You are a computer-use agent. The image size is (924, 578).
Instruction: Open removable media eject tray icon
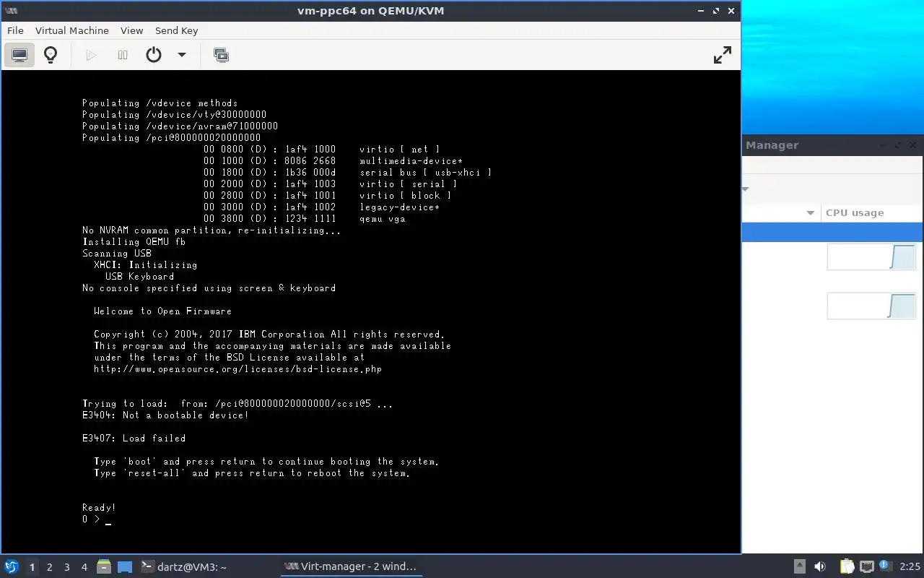click(x=800, y=567)
